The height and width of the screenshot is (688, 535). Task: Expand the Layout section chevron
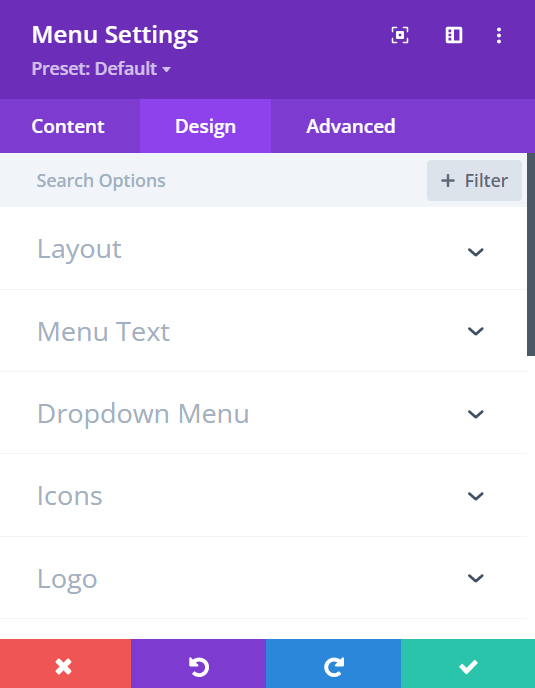pyautogui.click(x=475, y=252)
